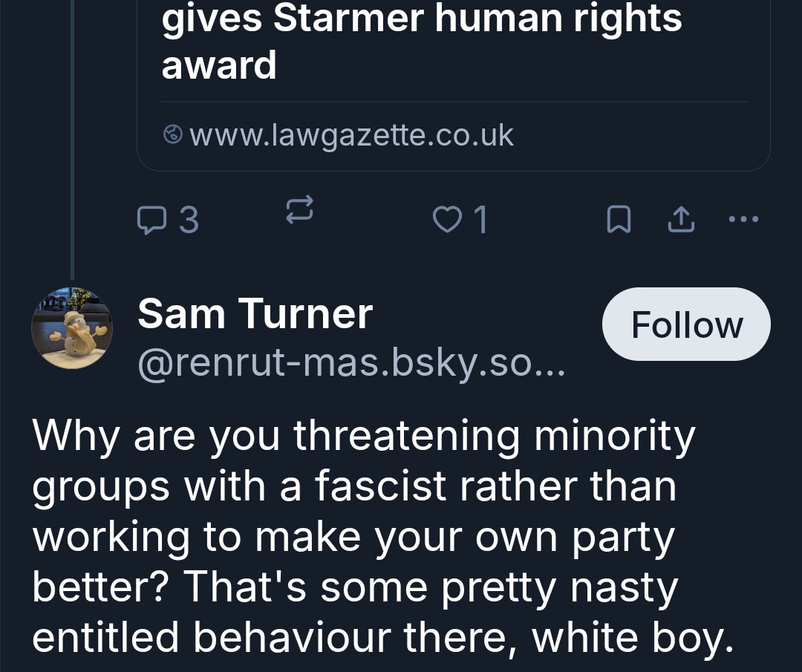This screenshot has width=802, height=672.
Task: Click the divider line inside the link card
Action: [454, 102]
